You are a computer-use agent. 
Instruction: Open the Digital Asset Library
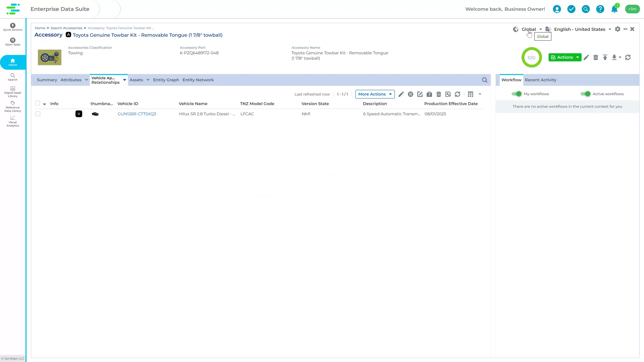pyautogui.click(x=12, y=92)
